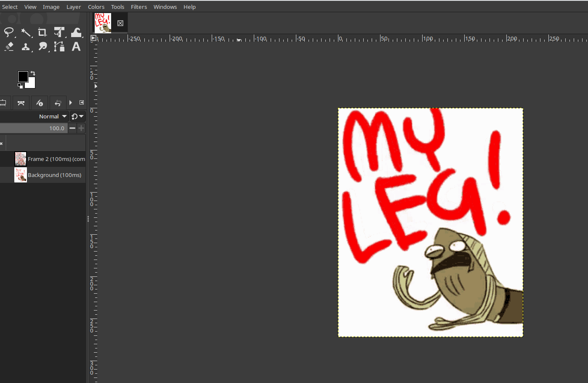Open the Colors menu

point(96,7)
